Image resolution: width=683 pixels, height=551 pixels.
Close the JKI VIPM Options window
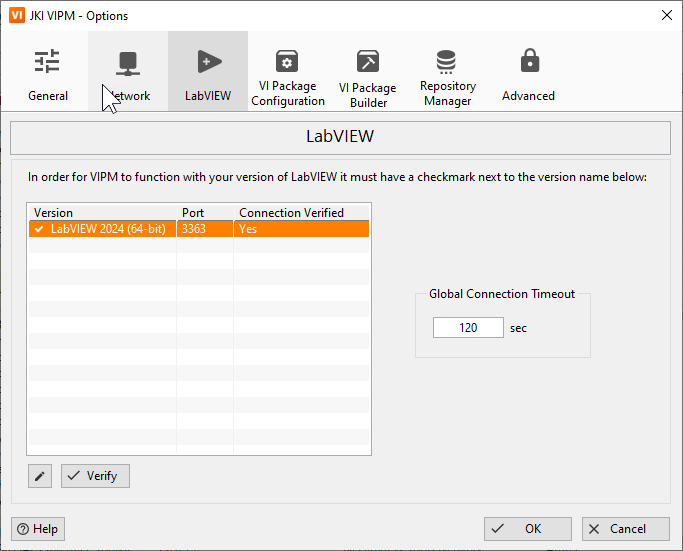666,15
